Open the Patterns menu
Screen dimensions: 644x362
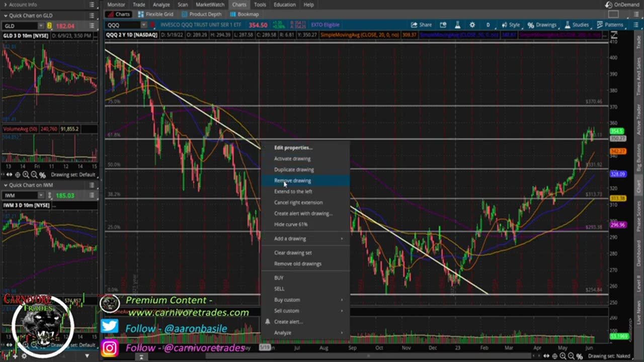610,25
